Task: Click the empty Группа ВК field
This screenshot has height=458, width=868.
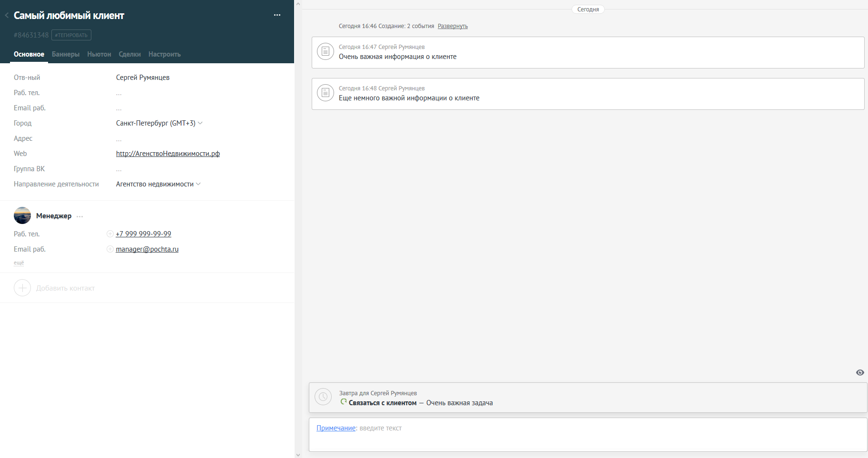Action: pyautogui.click(x=119, y=169)
